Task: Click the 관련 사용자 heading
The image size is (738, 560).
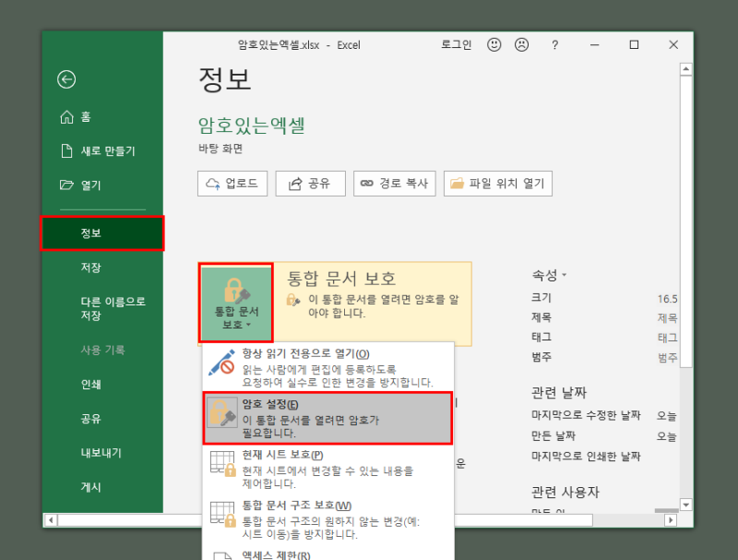Action: click(565, 493)
